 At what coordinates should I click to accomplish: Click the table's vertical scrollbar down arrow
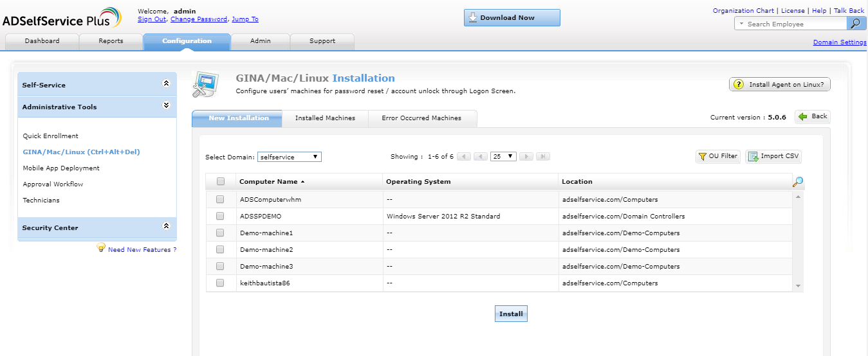click(x=798, y=286)
